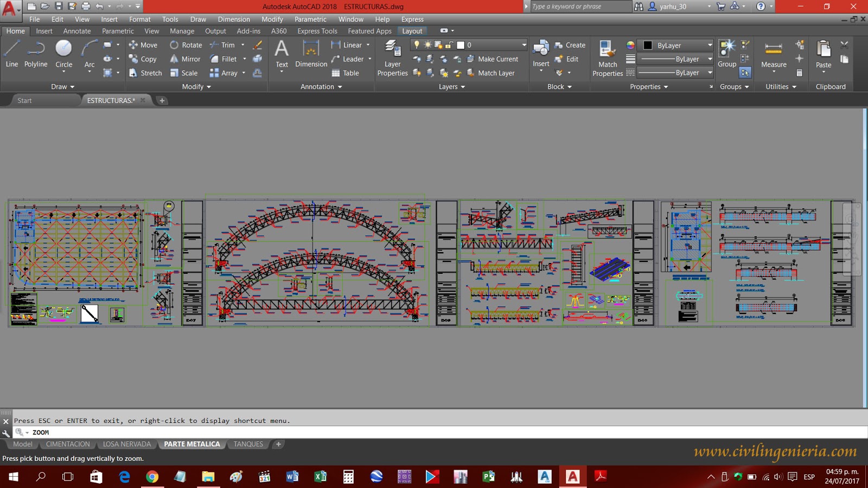Insert a Table from Annotation panel
Image resolution: width=868 pixels, height=488 pixels.
pos(345,73)
